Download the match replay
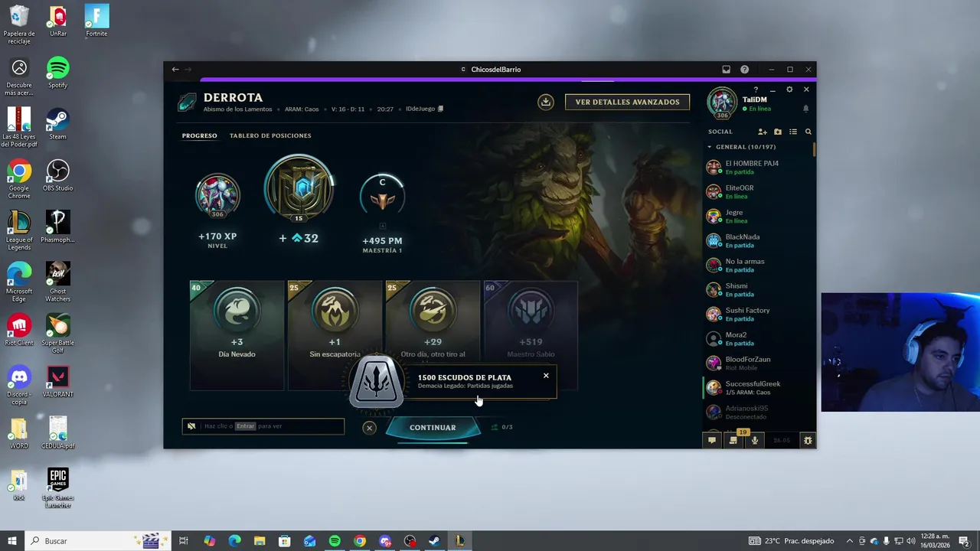 [x=546, y=102]
